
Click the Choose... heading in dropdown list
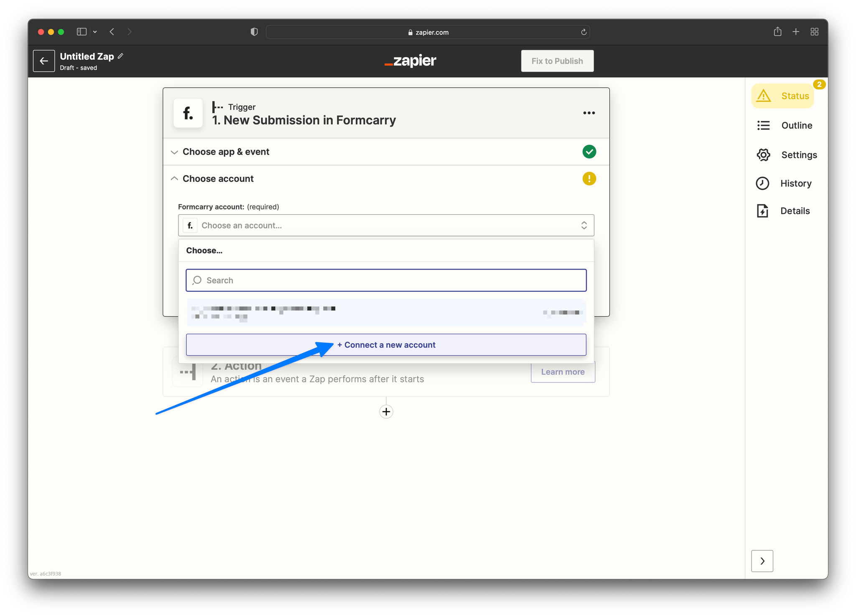pyautogui.click(x=204, y=250)
